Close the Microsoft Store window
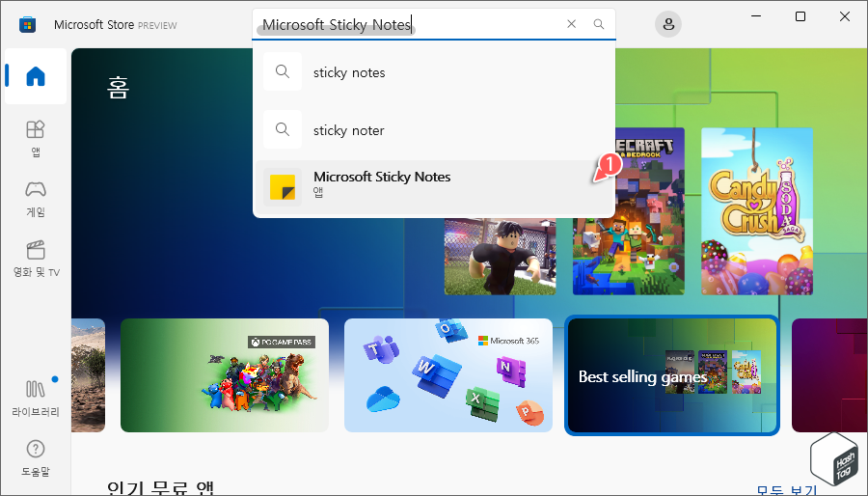This screenshot has width=868, height=496. (x=844, y=16)
